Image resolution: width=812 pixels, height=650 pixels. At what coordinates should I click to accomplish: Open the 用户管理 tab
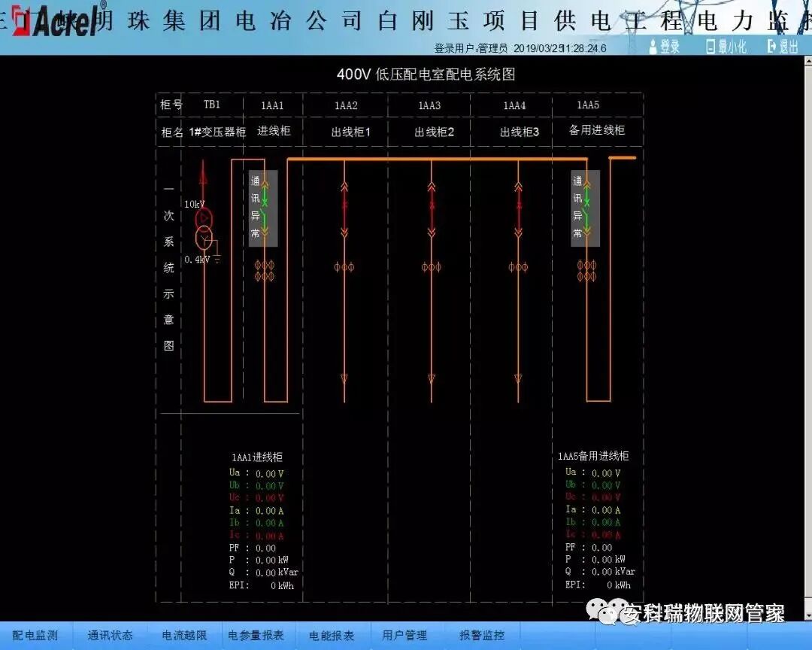pos(404,635)
